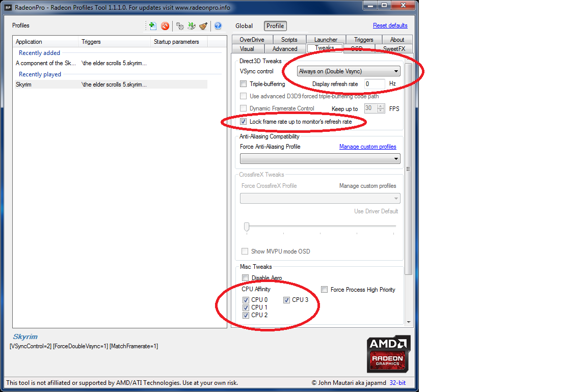The image size is (587, 392).
Task: Select 'A component of the Sk...' profile row
Action: pos(111,63)
